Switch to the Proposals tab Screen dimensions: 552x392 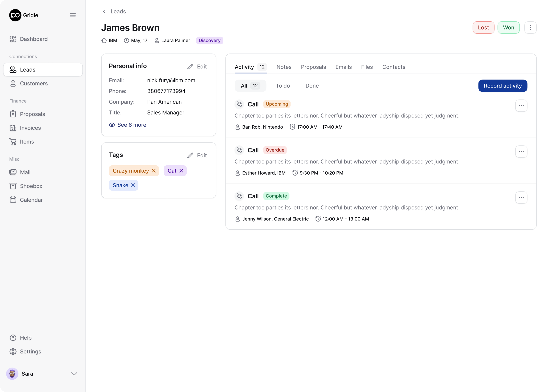[313, 67]
